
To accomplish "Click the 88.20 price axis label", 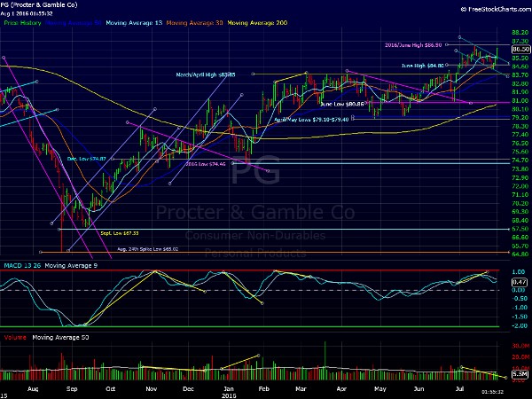I will coord(520,33).
